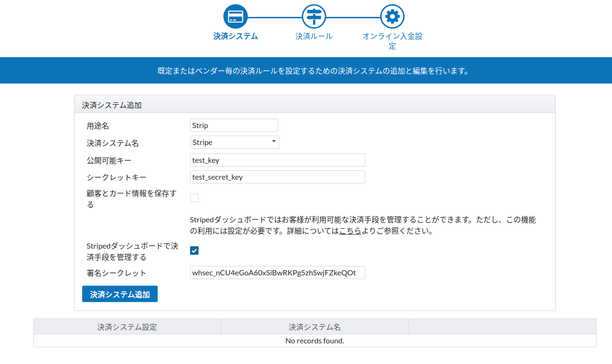
Task: Go to the オンライン入金設定 step
Action: point(392,41)
